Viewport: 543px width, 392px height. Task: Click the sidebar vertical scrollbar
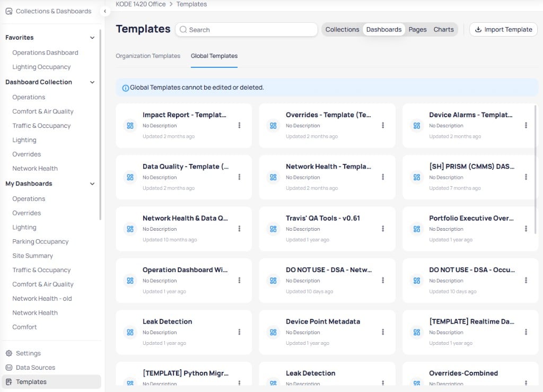coord(100,125)
